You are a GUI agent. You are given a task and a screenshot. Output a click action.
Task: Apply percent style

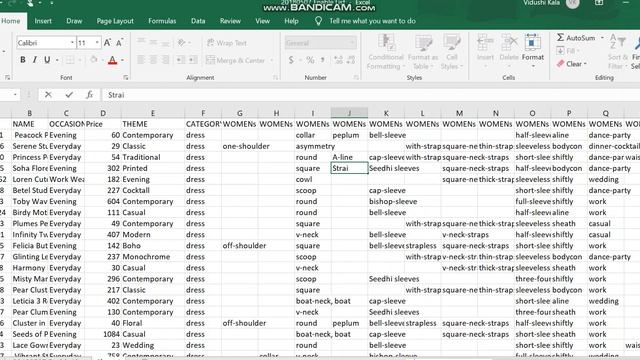pyautogui.click(x=310, y=60)
